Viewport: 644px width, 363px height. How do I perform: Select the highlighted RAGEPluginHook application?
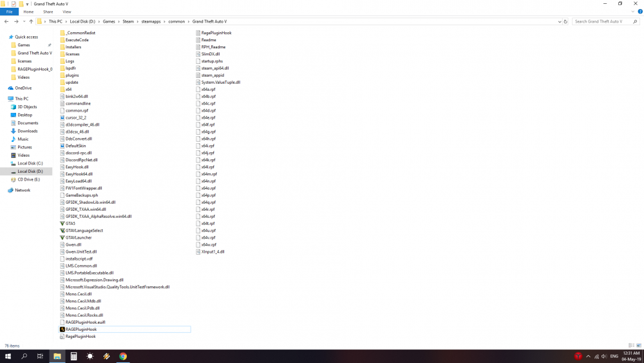pyautogui.click(x=125, y=329)
